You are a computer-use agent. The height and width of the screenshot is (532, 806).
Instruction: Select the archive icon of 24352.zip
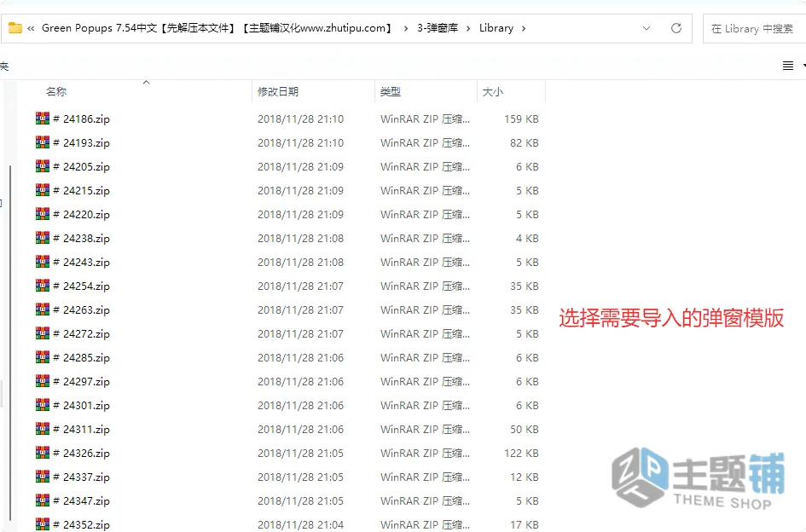point(43,524)
